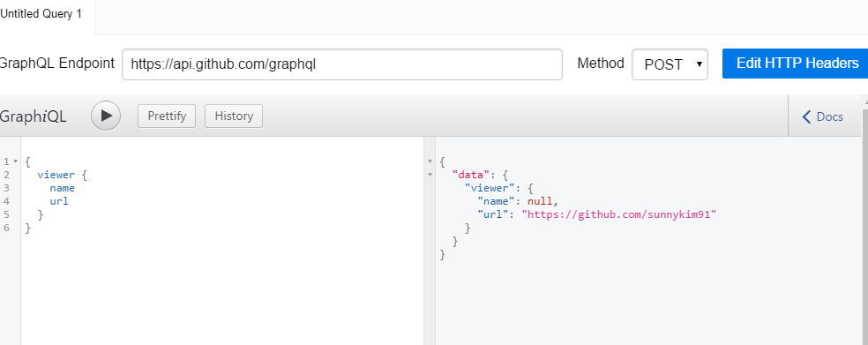
Task: Open the Method dropdown showing POST
Action: coord(670,64)
